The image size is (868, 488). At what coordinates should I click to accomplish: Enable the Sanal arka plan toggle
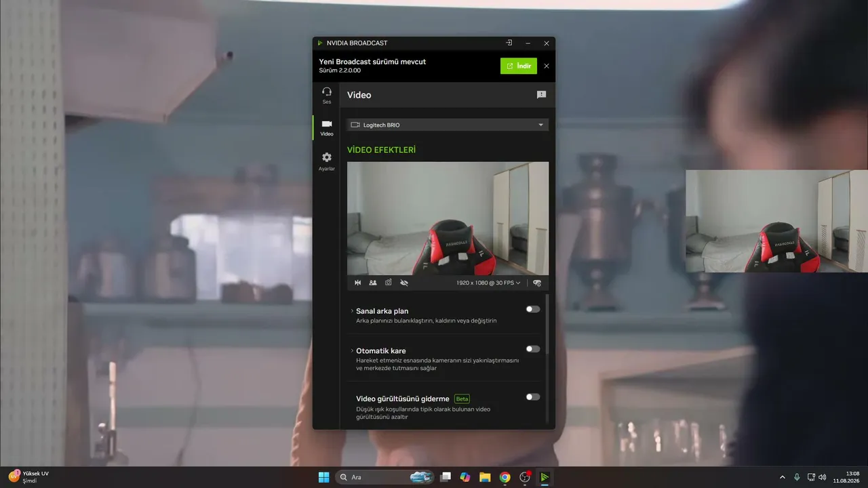533,309
